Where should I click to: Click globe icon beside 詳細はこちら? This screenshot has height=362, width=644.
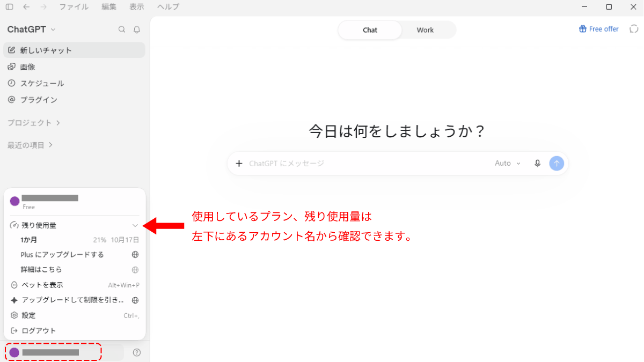coord(135,270)
